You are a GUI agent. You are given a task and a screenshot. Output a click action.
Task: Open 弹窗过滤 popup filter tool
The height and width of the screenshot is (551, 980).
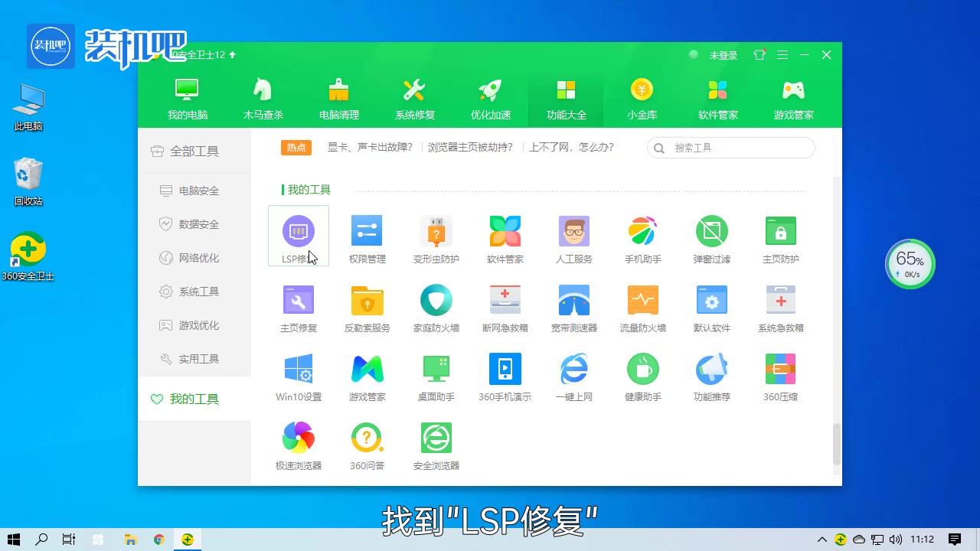(x=711, y=232)
